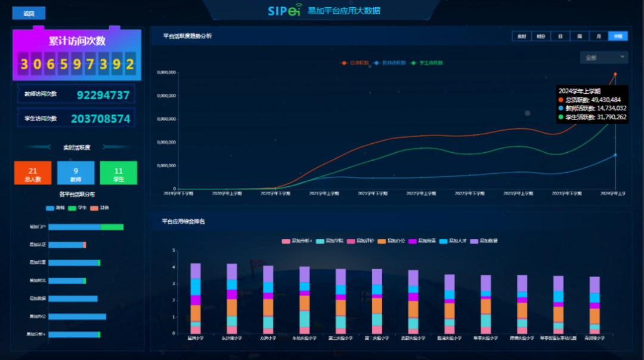Click the green 学生 tile showing 11
The height and width of the screenshot is (360, 644).
(x=119, y=173)
